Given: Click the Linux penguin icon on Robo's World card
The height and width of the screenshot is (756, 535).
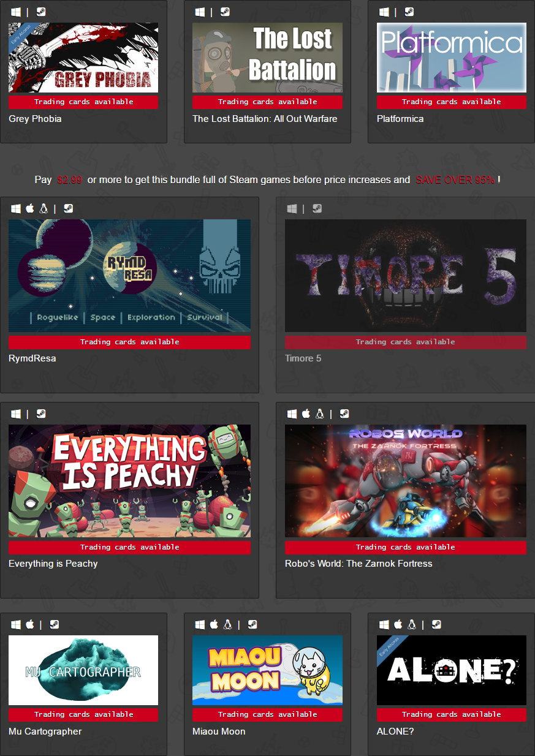Looking at the screenshot, I should click(x=319, y=414).
